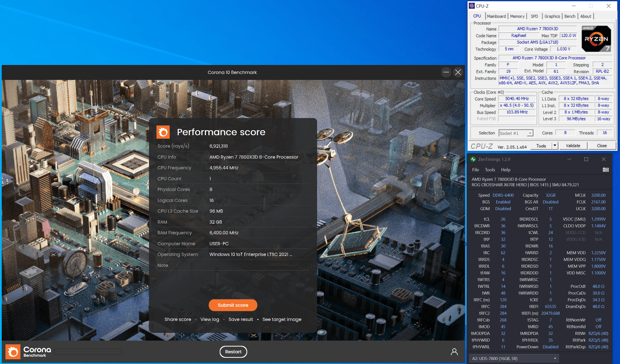Click the Core Voltage value 1.030 V

pyautogui.click(x=563, y=49)
